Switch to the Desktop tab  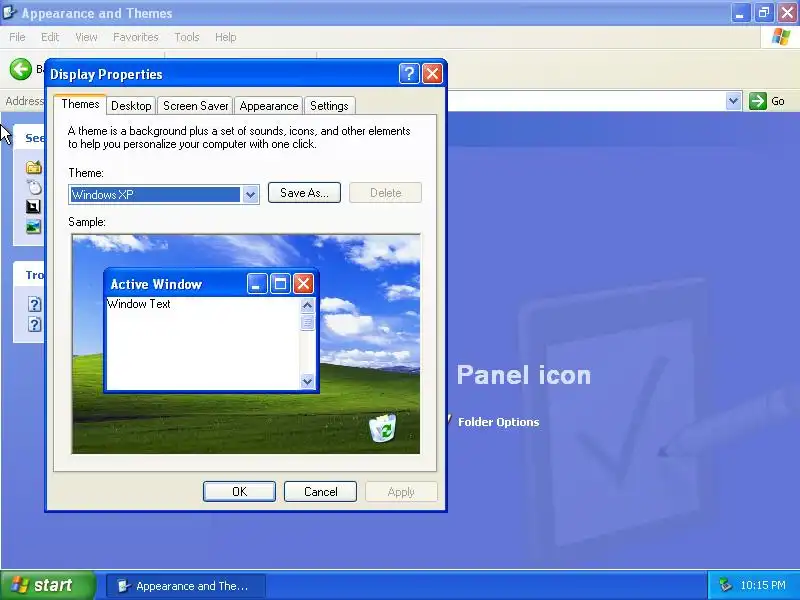(x=131, y=106)
